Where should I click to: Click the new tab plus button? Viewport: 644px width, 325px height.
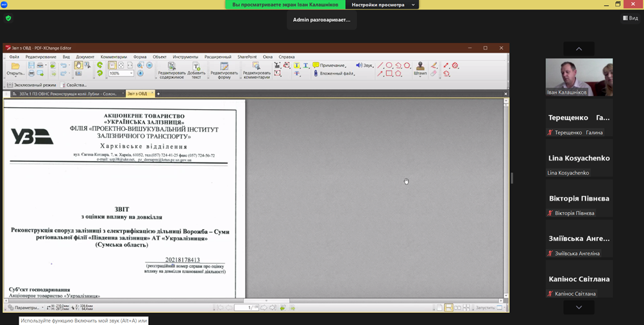[158, 94]
